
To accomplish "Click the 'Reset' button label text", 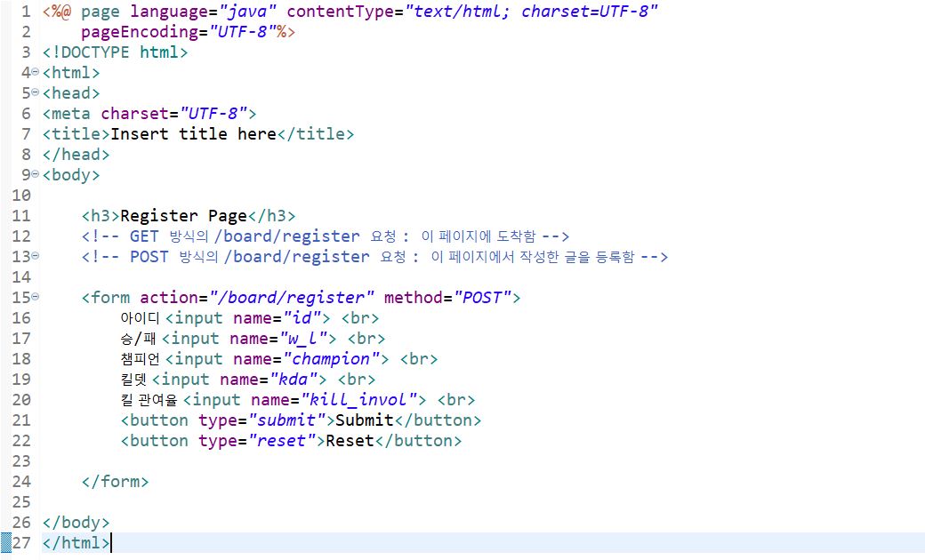I will pyautogui.click(x=350, y=440).
